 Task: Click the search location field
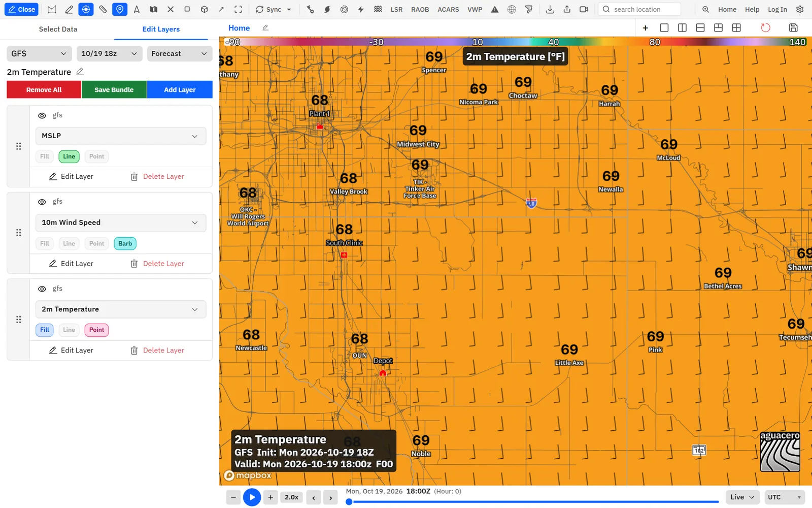[x=639, y=9]
